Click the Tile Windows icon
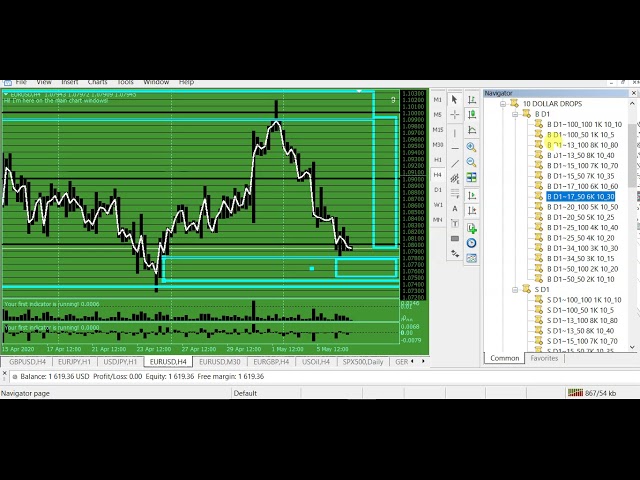The image size is (640, 480). (x=472, y=178)
